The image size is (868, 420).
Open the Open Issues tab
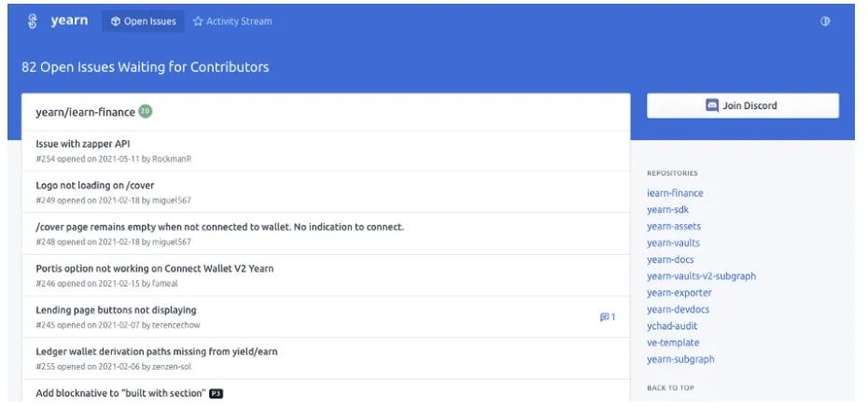[x=143, y=21]
